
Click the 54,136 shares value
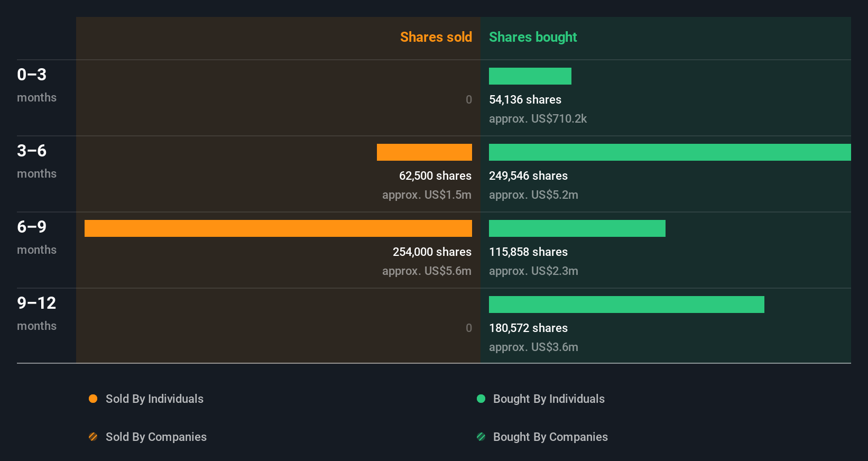point(525,99)
